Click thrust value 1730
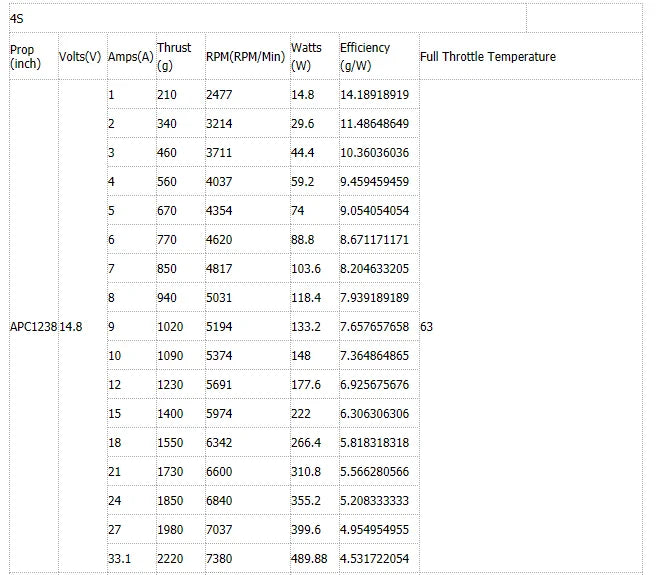656x575 pixels. click(170, 471)
